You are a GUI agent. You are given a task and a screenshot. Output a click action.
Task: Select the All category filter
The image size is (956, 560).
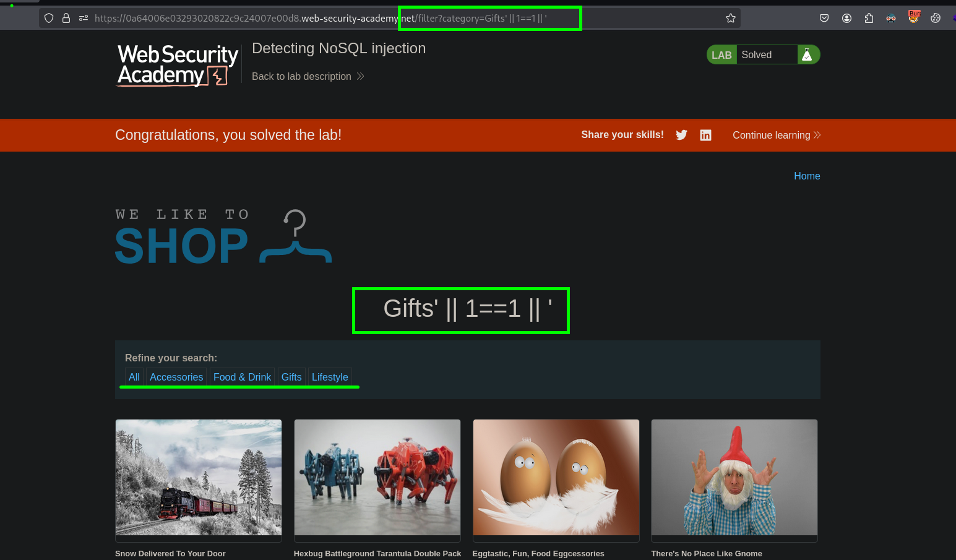click(x=134, y=377)
